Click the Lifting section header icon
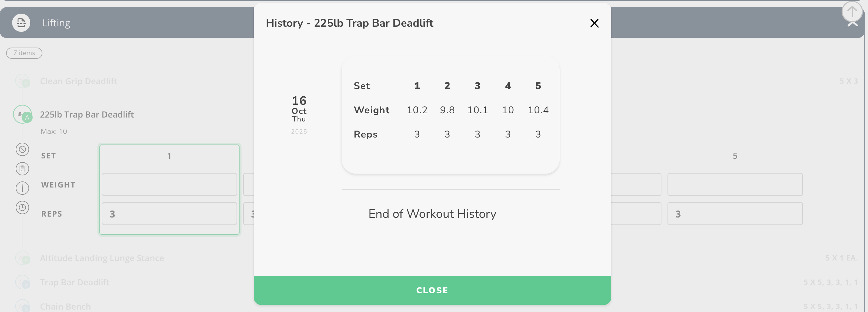The image size is (868, 312). 21,23
